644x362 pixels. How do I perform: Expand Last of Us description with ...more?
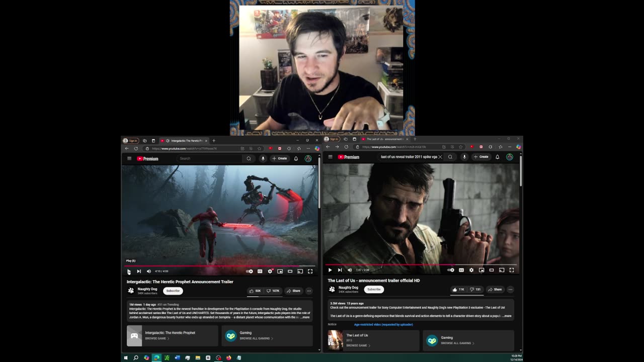[x=507, y=316]
